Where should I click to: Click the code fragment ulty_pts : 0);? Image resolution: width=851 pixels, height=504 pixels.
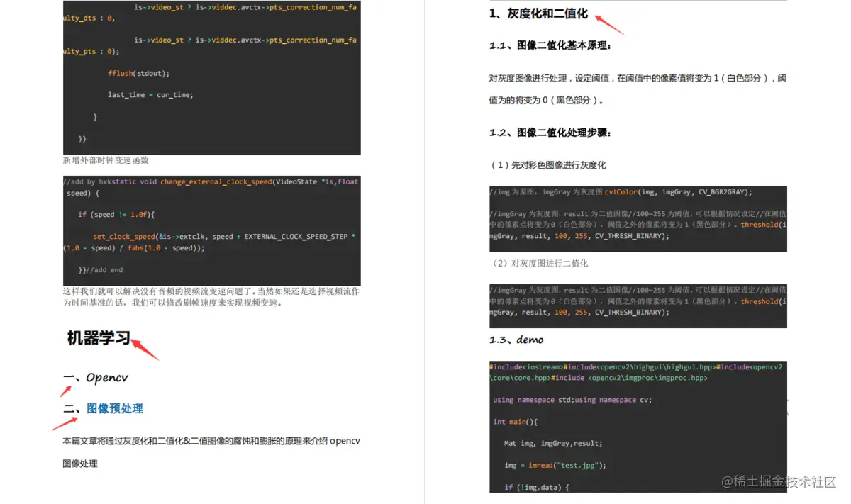pos(91,51)
